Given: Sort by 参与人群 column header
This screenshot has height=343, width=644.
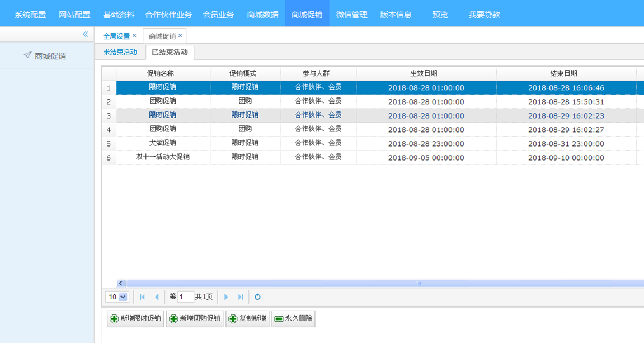Looking at the screenshot, I should 318,73.
